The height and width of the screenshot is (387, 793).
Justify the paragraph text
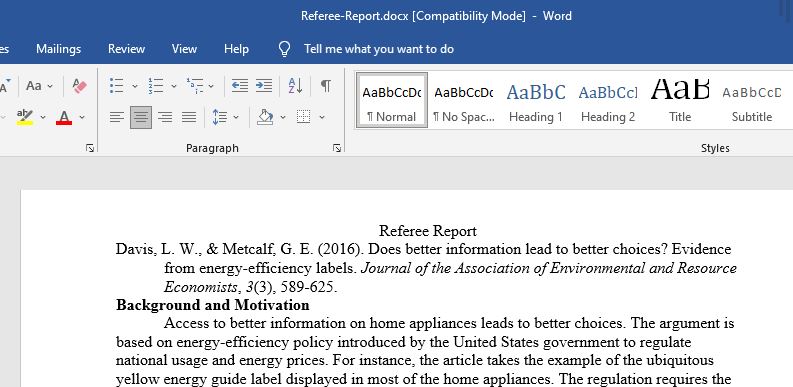[189, 117]
